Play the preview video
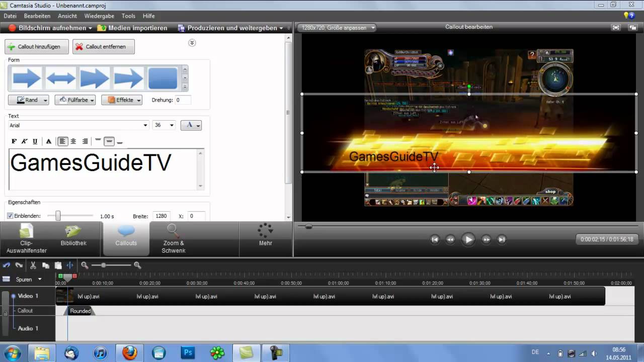 (x=468, y=239)
